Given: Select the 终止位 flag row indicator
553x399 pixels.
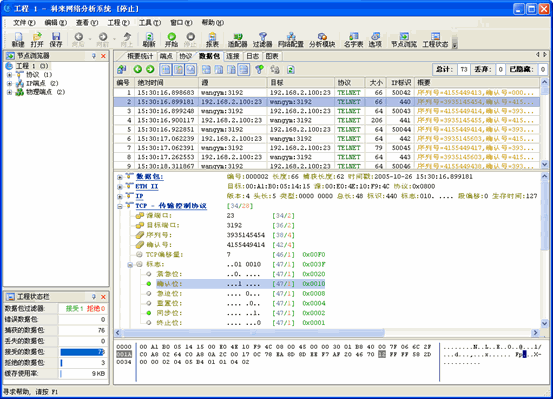Looking at the screenshot, I should [x=149, y=322].
